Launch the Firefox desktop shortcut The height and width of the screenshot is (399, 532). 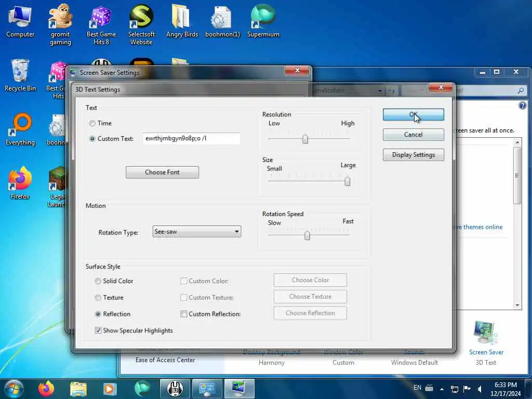point(20,183)
